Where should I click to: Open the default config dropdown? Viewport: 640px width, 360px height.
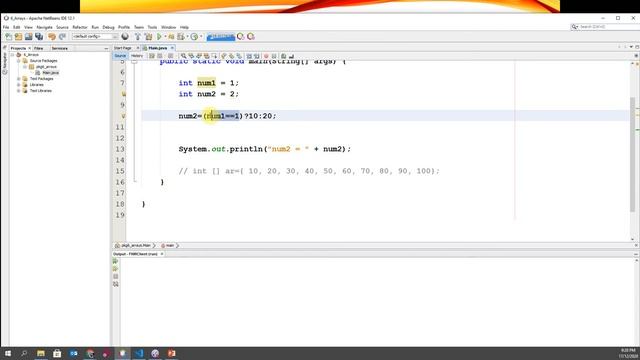point(95,37)
